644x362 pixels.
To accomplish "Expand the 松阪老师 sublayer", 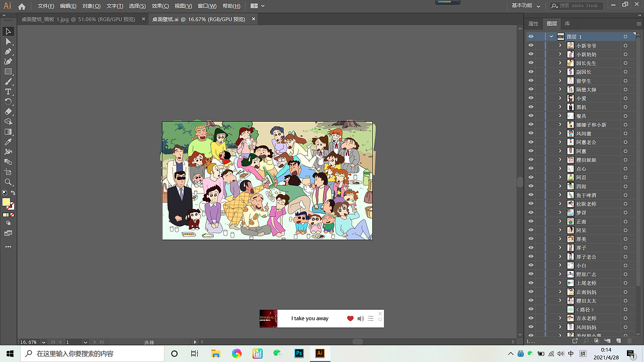I will tap(560, 204).
